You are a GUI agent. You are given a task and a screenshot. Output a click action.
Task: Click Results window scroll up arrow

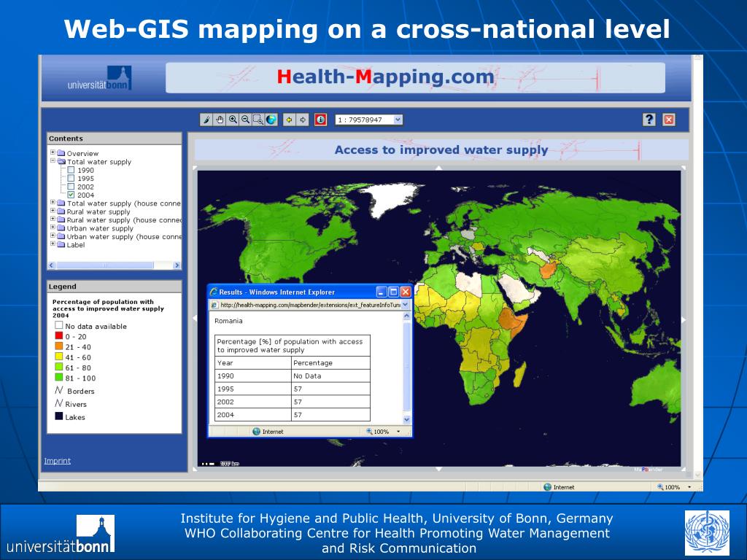[x=406, y=316]
